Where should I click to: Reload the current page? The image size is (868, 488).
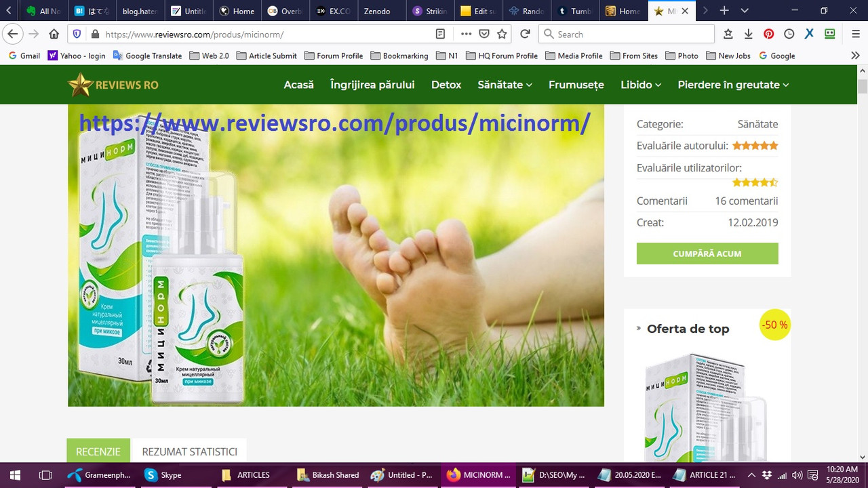pyautogui.click(x=525, y=34)
